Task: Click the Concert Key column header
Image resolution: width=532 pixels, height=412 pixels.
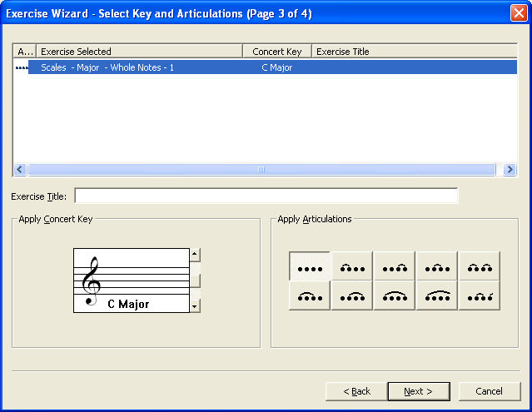Action: [277, 52]
